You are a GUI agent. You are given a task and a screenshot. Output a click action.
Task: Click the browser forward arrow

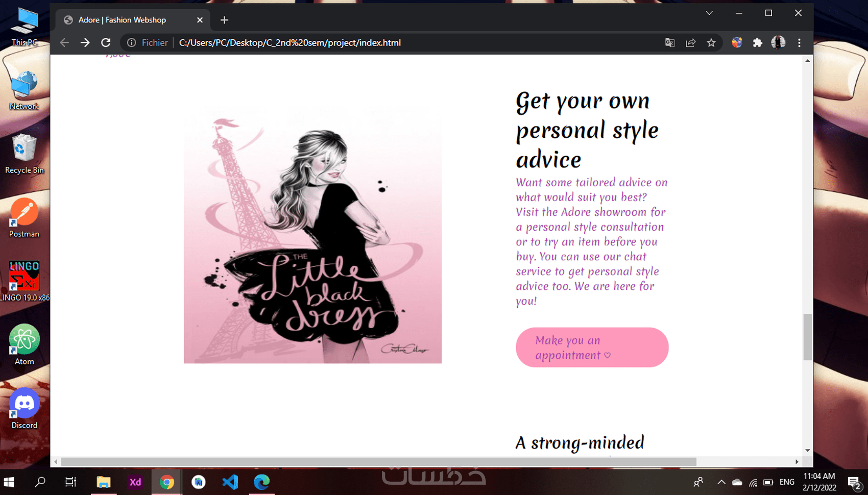point(85,43)
